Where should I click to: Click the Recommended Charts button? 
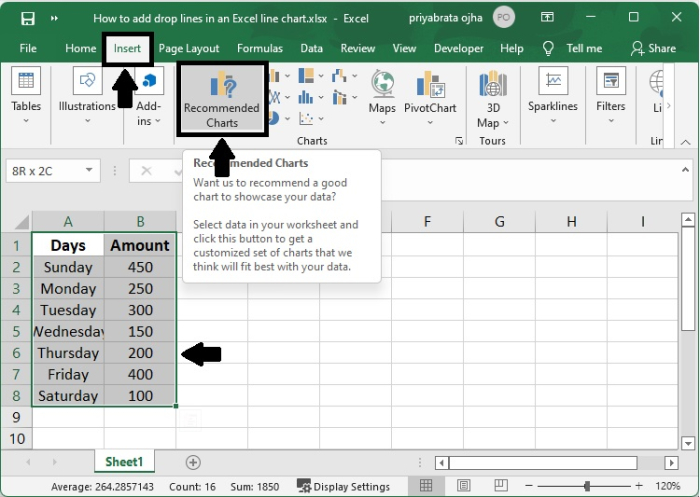point(222,98)
